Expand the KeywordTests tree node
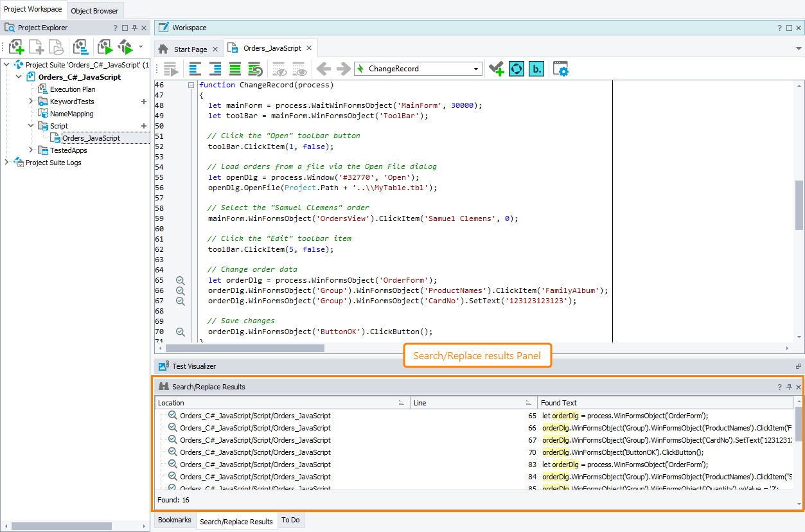This screenshot has height=532, width=805. 31,102
